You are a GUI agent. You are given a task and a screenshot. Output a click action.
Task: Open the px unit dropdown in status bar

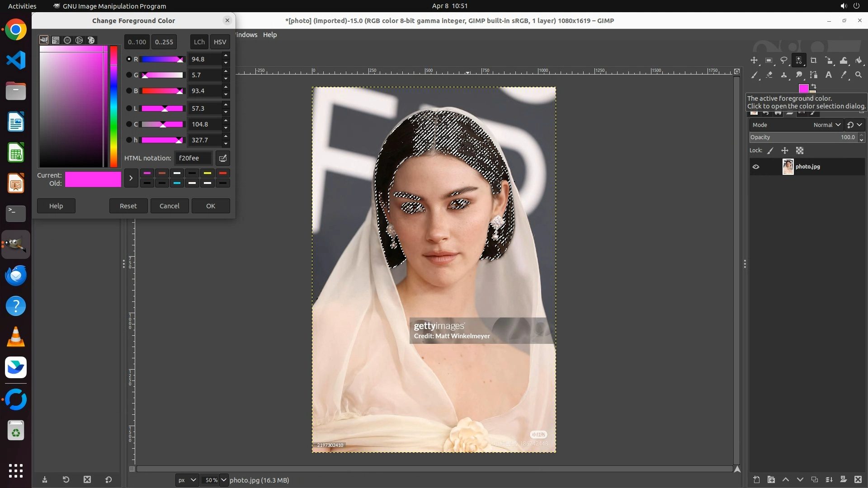(x=187, y=480)
